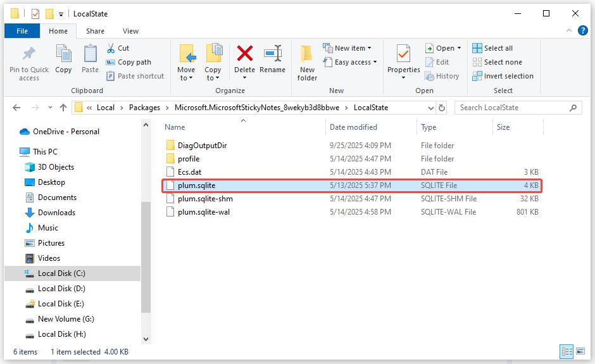Image resolution: width=595 pixels, height=364 pixels.
Task: Click the Cut scissors icon
Action: pyautogui.click(x=111, y=48)
